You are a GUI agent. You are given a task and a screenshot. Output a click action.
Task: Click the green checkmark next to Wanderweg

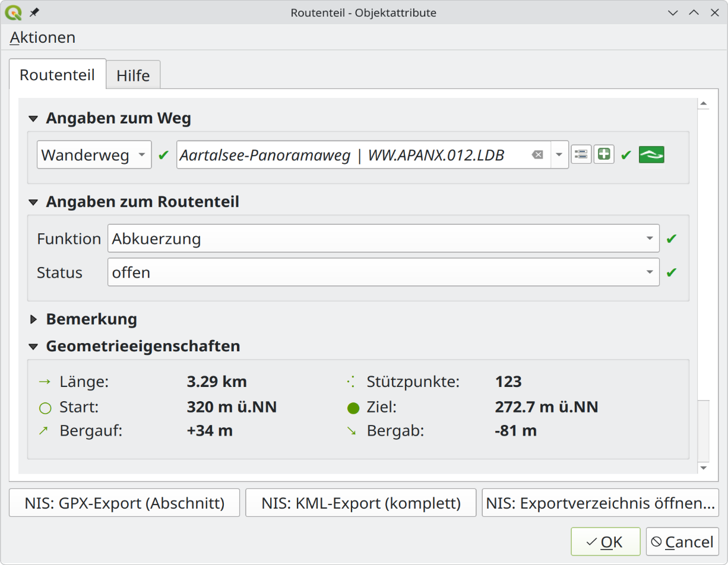pyautogui.click(x=163, y=155)
